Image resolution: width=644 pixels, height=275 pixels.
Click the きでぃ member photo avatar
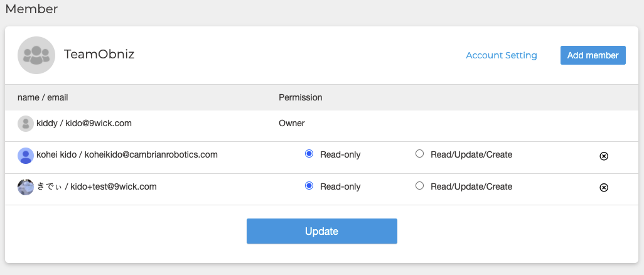pos(25,187)
